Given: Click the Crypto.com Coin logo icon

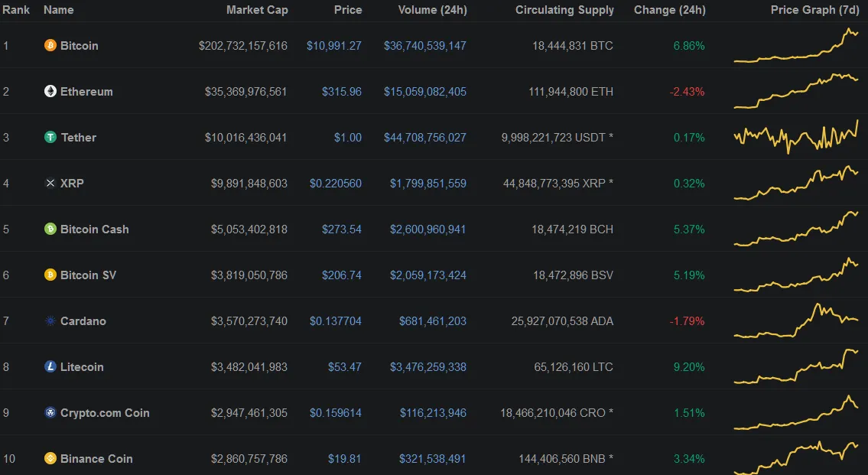Looking at the screenshot, I should 50,413.
